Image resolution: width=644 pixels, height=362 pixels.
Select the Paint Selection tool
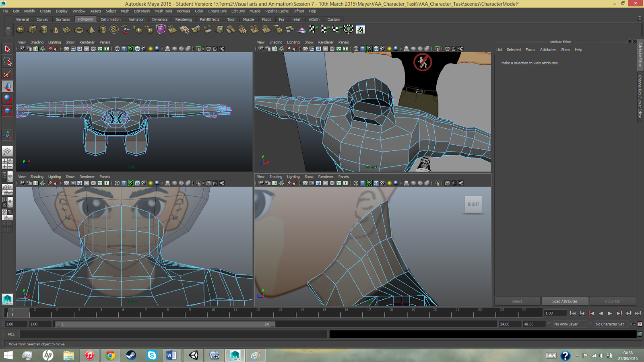(7, 74)
